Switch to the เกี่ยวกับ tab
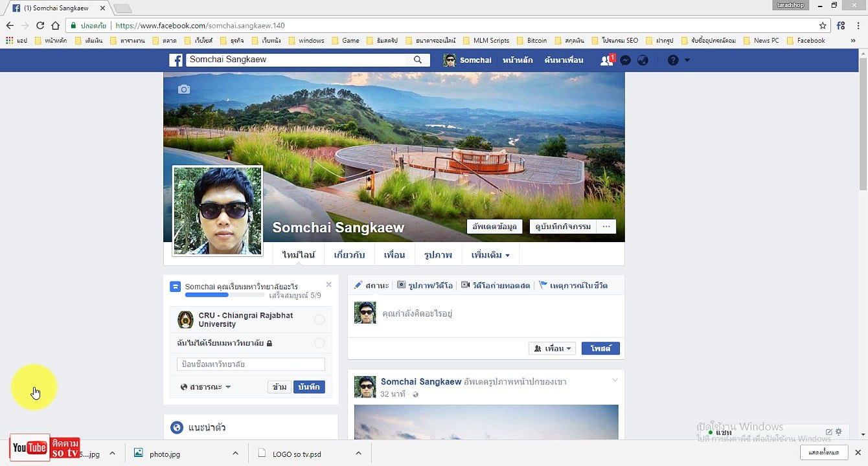Image resolution: width=868 pixels, height=466 pixels. 349,255
